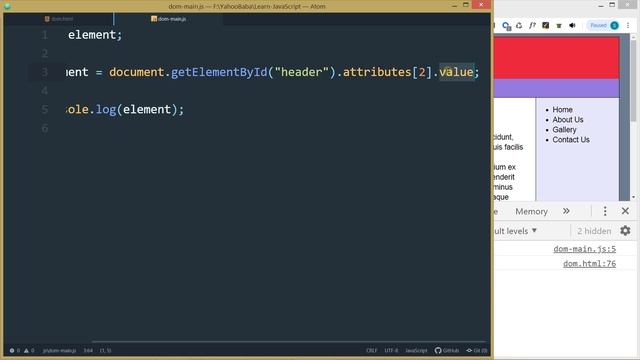Click the About Us link on the page
Viewport: 640px width, 360px height.
pos(567,120)
